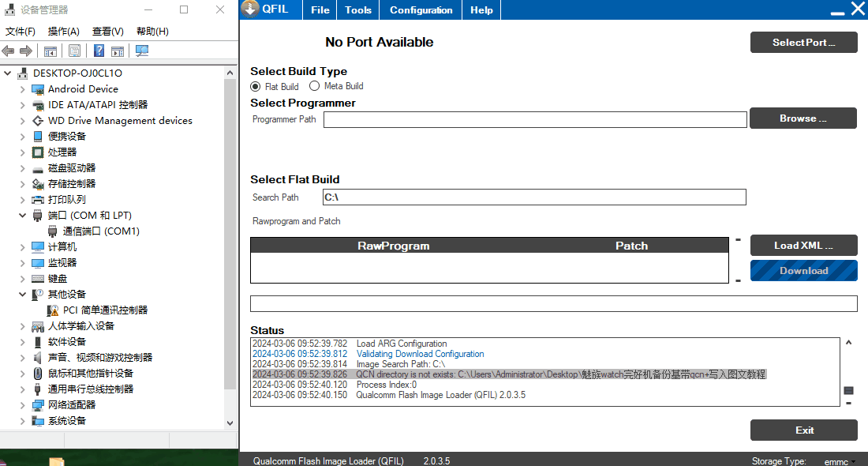868x466 pixels.
Task: Collapse the 端口 (COM 和 LPT) node
Action: (23, 216)
